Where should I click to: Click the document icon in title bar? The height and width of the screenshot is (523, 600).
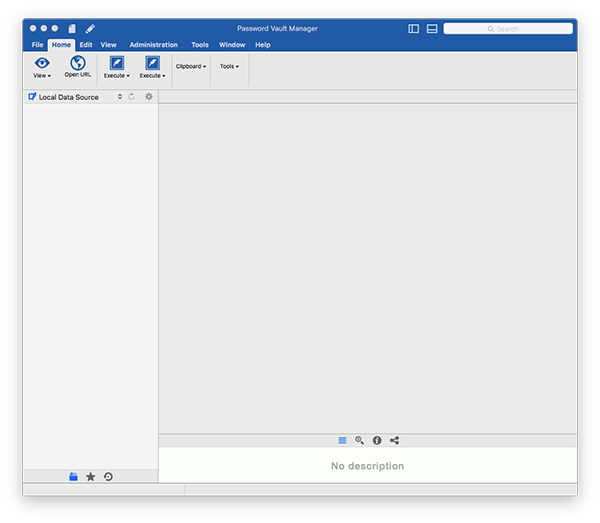[x=72, y=29]
